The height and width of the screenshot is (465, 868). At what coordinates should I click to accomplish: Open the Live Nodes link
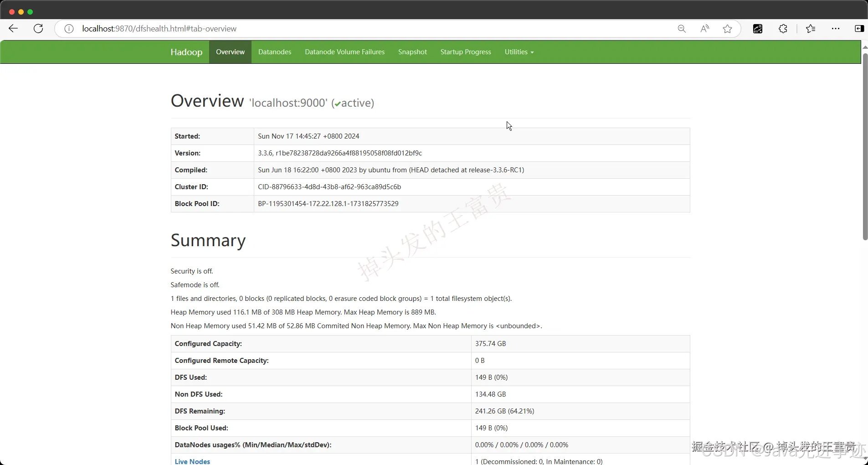click(192, 461)
